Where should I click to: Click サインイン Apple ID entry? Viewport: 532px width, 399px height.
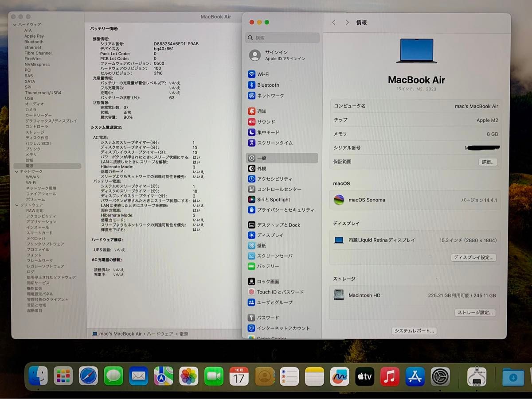pyautogui.click(x=282, y=55)
